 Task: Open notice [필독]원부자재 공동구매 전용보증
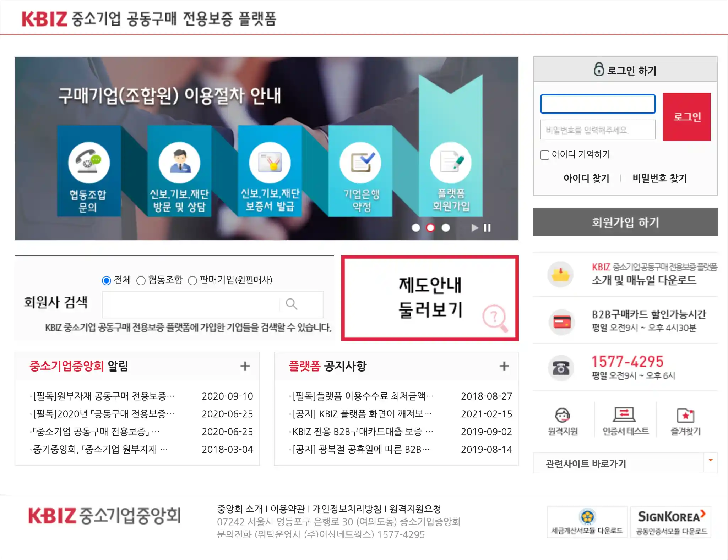pos(104,396)
